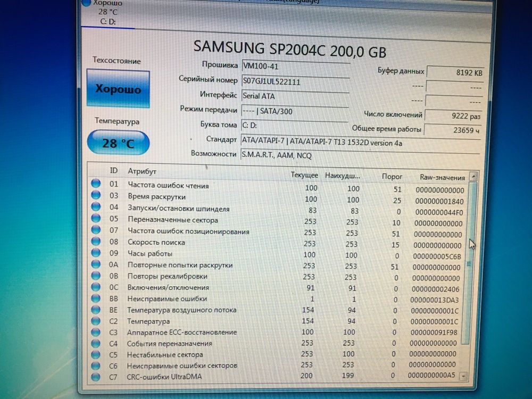Click the scroll down arrow of attribute list

tap(463, 376)
